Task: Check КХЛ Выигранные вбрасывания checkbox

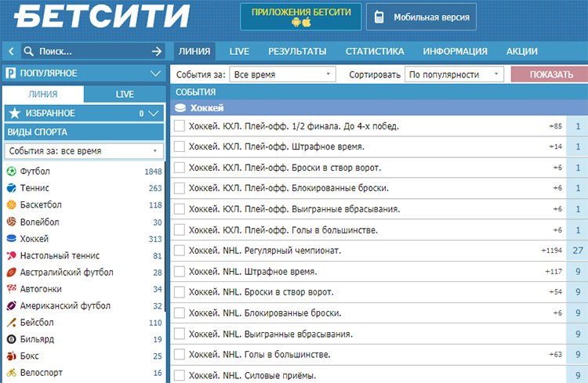Action: click(x=180, y=209)
